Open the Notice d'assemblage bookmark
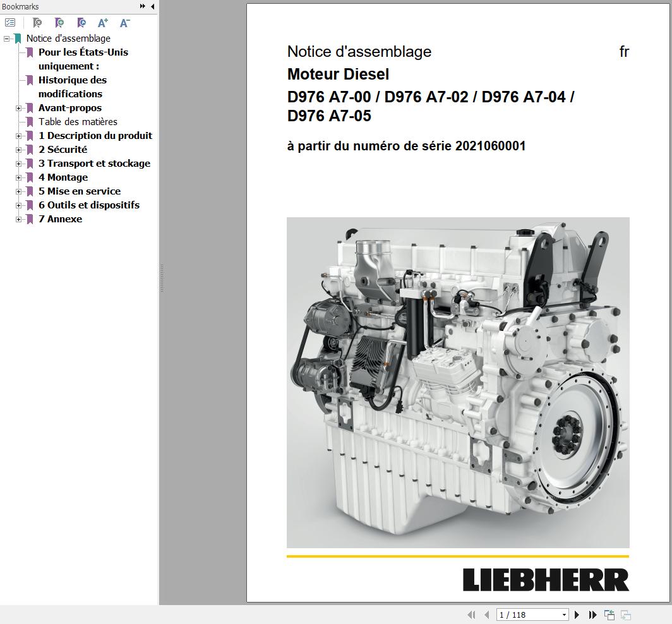672x624 pixels. point(69,39)
